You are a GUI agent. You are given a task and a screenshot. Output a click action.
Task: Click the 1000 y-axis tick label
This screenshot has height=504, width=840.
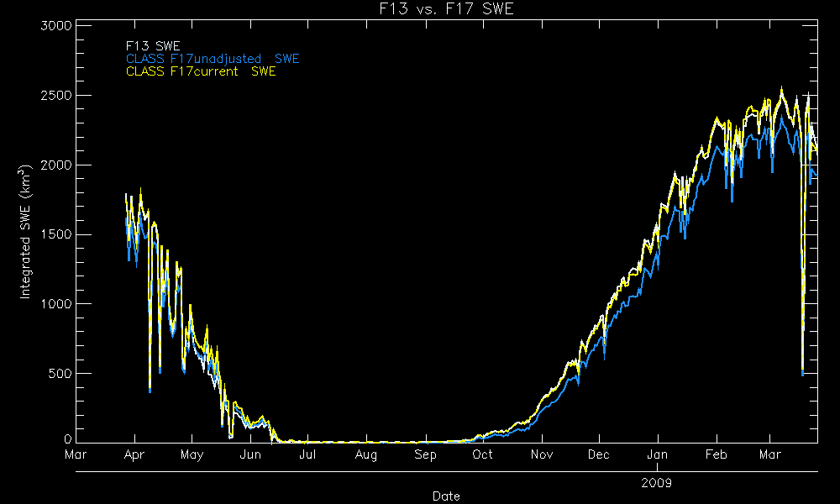coord(55,304)
